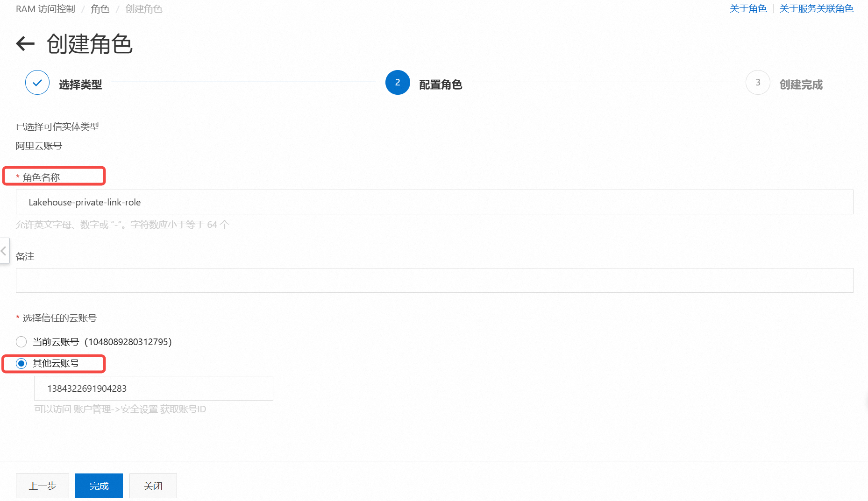This screenshot has width=868, height=501.
Task: Click the other account ID input field
Action: 153,388
